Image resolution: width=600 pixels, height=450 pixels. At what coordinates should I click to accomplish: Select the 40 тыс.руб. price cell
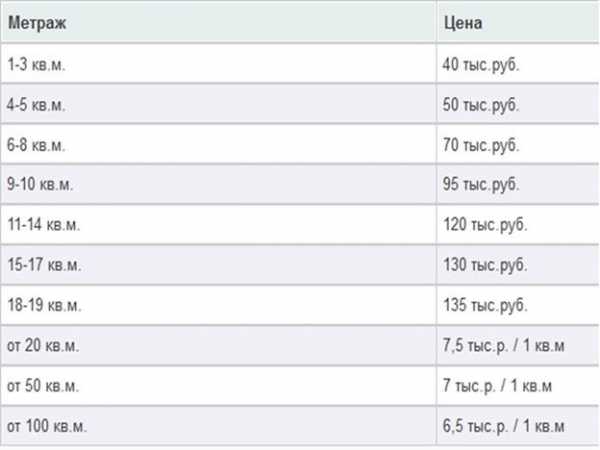480,65
